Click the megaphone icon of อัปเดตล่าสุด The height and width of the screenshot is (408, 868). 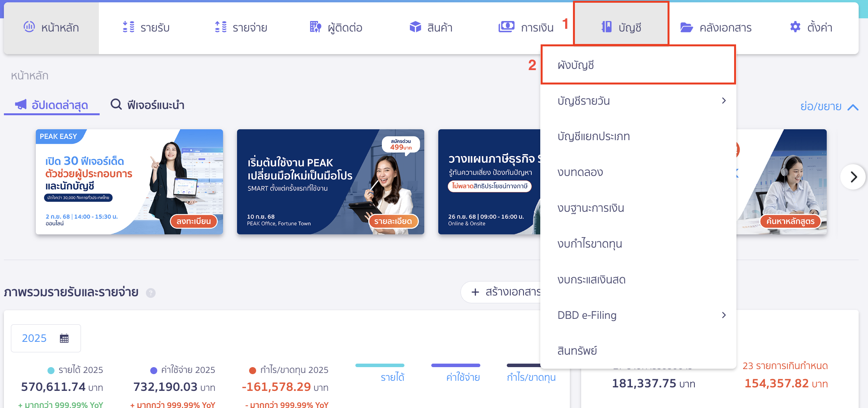pos(21,104)
